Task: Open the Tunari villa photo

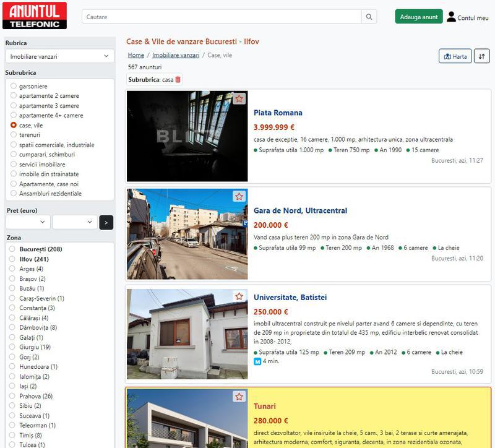Action: (x=187, y=418)
